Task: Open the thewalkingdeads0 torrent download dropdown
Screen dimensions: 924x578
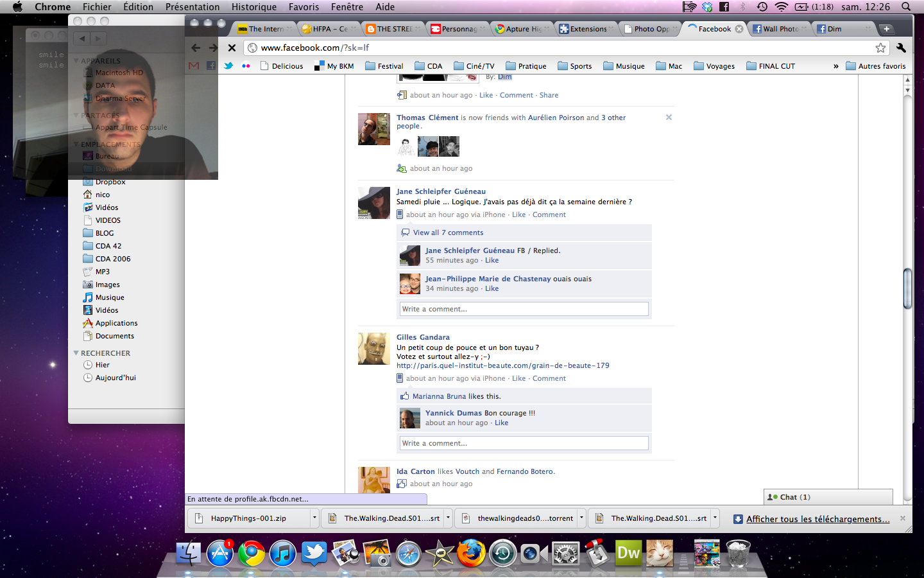Action: pos(581,518)
